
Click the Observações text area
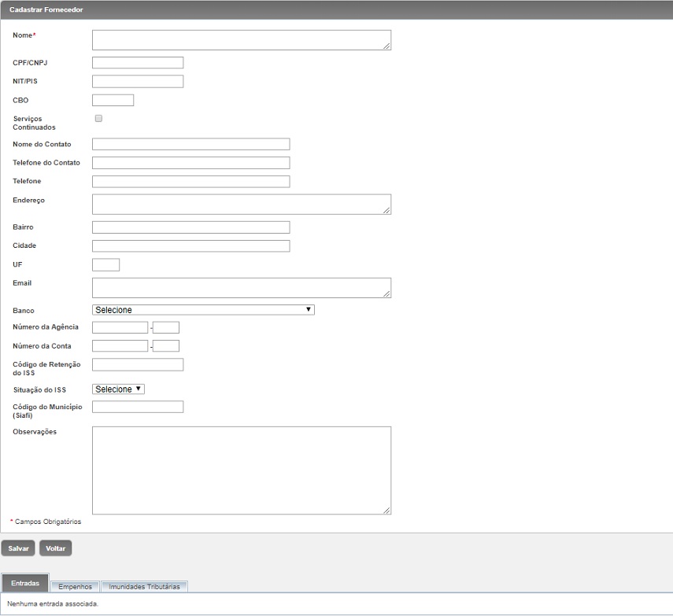pos(241,470)
